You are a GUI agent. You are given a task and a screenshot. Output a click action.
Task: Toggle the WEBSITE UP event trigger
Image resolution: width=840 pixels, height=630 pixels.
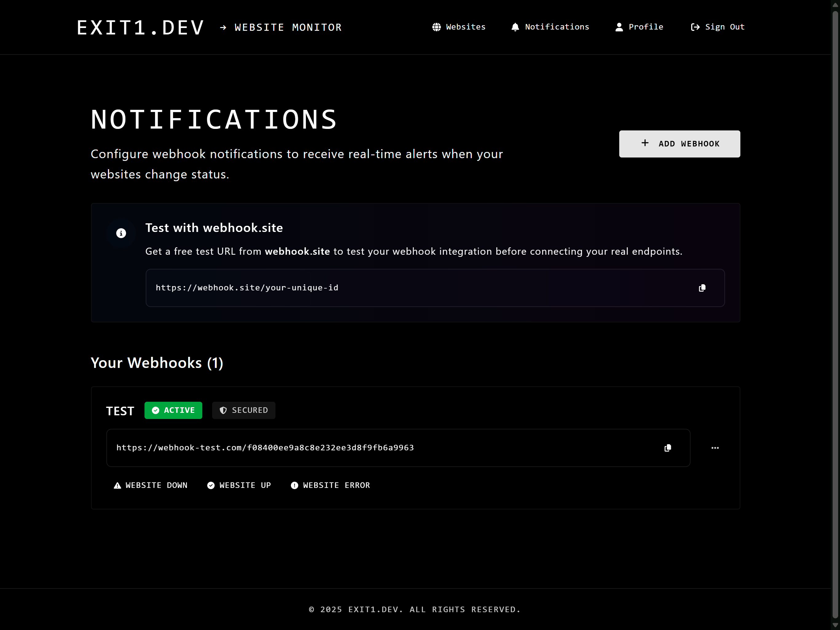(x=239, y=485)
